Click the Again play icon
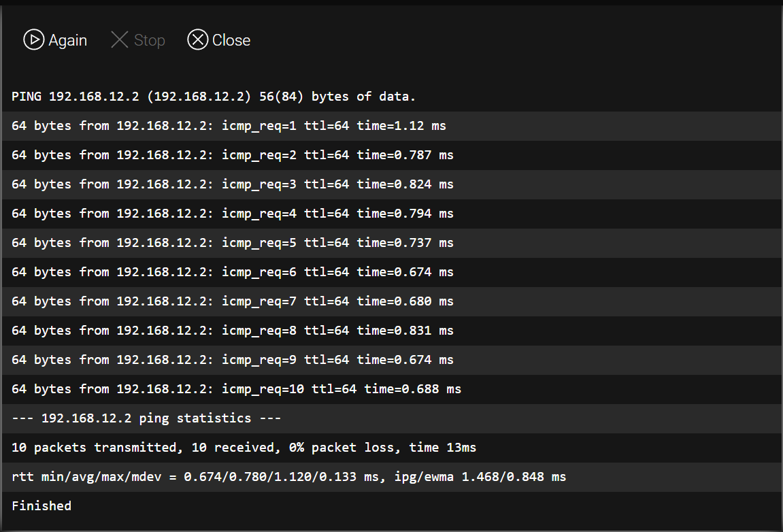The width and height of the screenshot is (783, 532). coord(34,40)
